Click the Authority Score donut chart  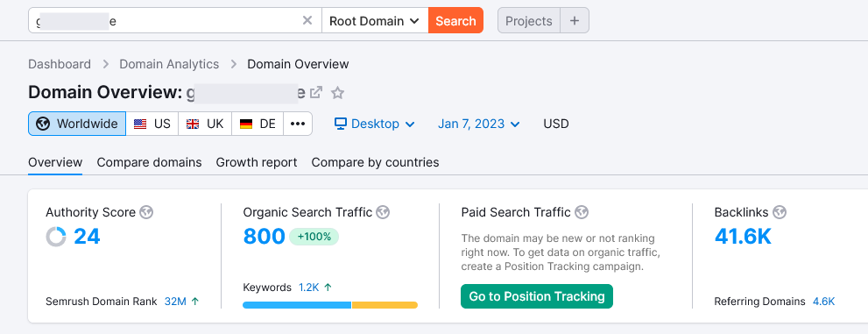coord(56,237)
